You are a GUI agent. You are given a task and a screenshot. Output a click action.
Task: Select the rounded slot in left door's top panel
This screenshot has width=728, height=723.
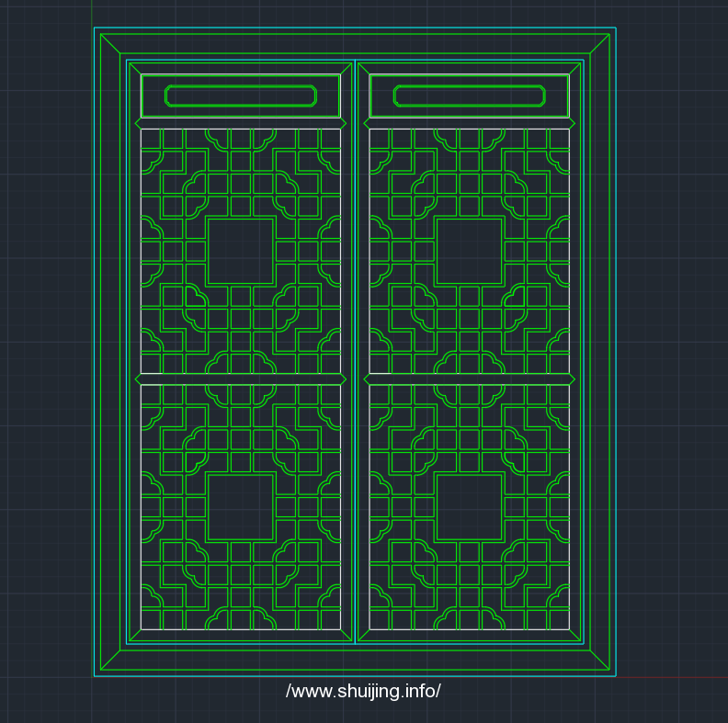pos(241,96)
